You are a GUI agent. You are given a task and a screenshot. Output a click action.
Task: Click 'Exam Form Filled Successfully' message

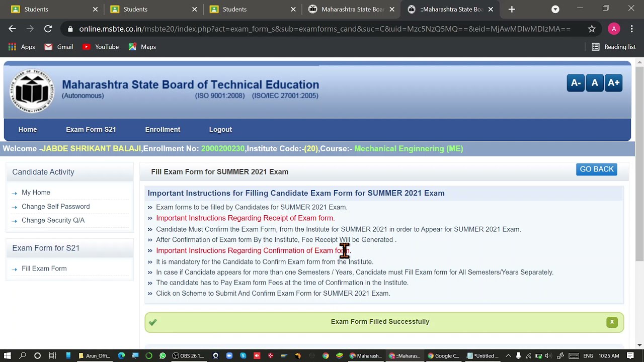(380, 322)
